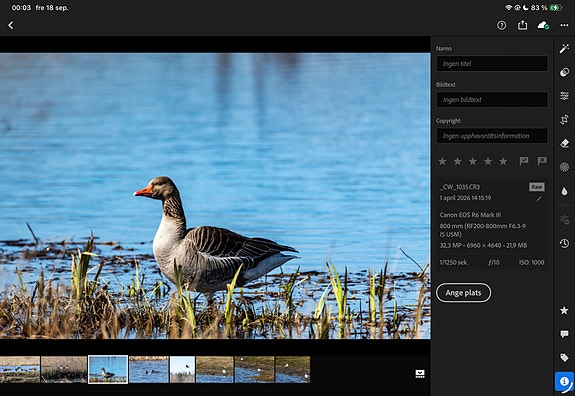Select the sixth filmstrip thumbnail

tap(215, 370)
